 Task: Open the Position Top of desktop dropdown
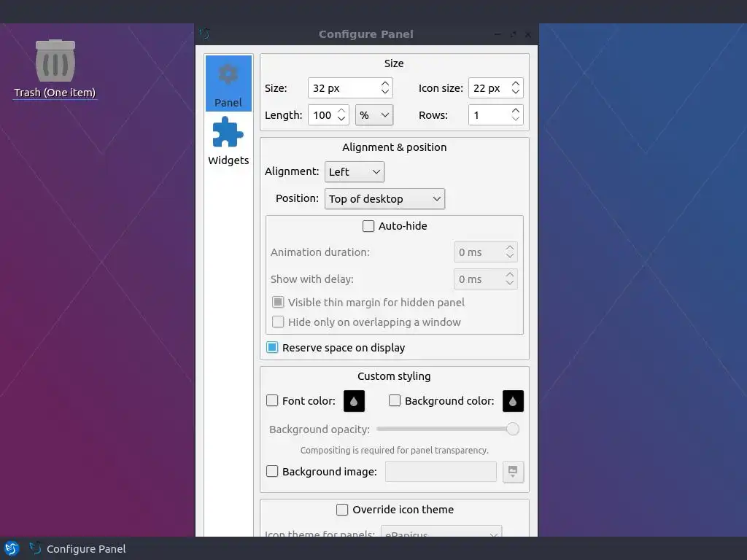tap(384, 199)
